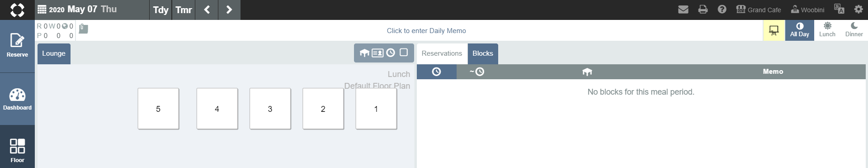Open help with the question mark icon
868x168 pixels.
click(x=722, y=10)
